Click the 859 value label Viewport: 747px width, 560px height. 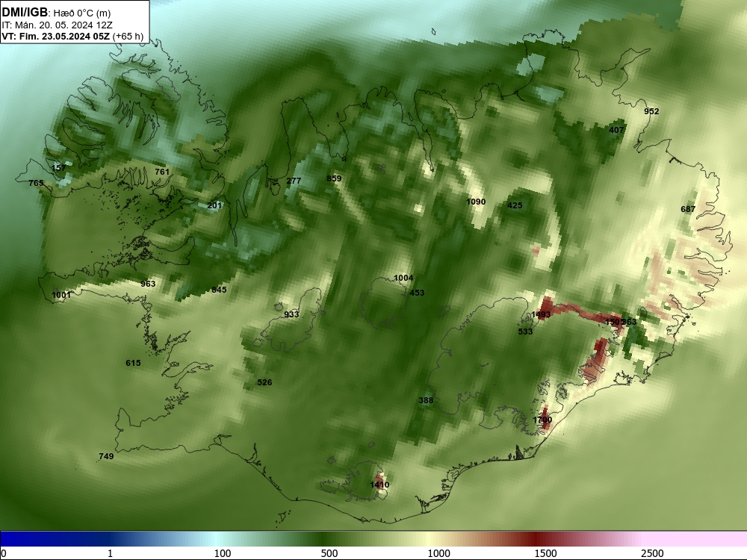pos(334,178)
